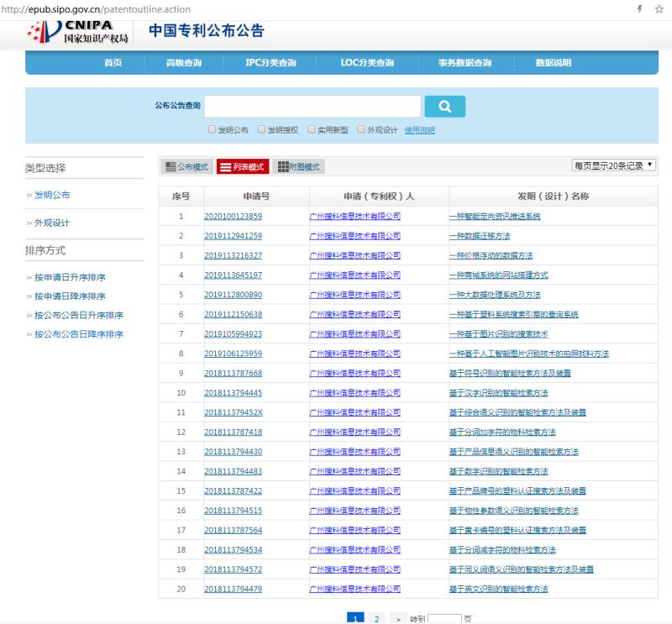This screenshot has height=624, width=672.
Task: Check the 实用新型 checkbox
Action: click(x=312, y=130)
